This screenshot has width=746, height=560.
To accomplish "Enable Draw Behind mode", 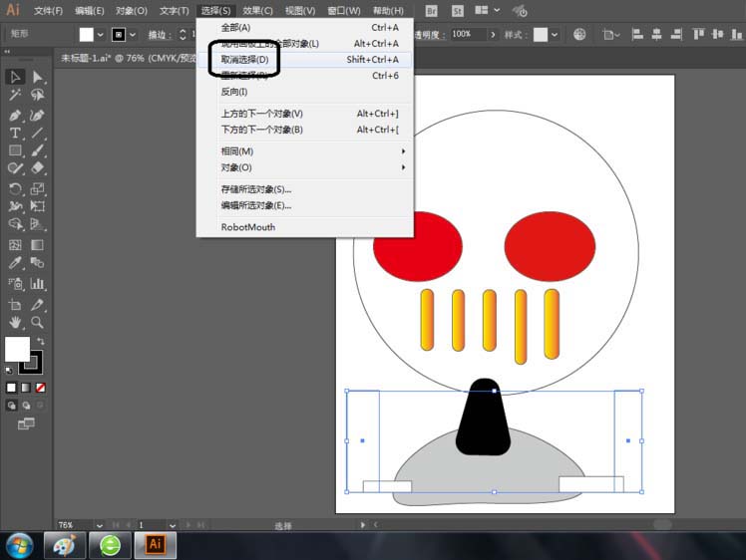I will point(26,405).
